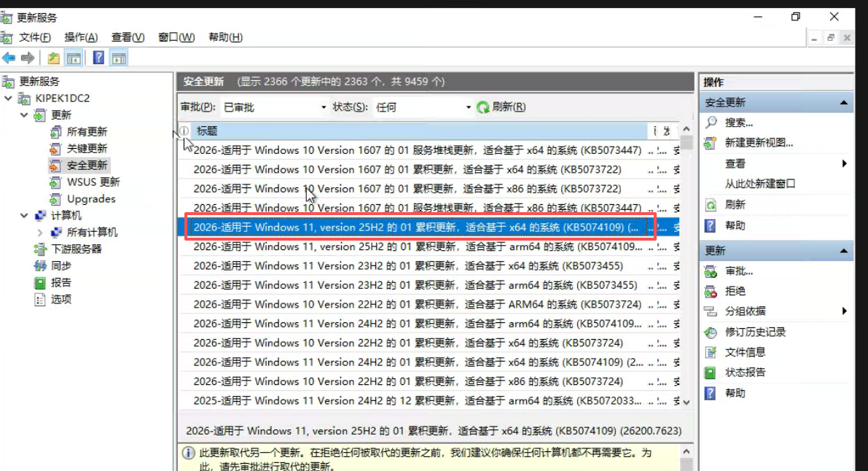Click the inner MDI restore button
This screenshot has width=868, height=471.
(x=830, y=38)
